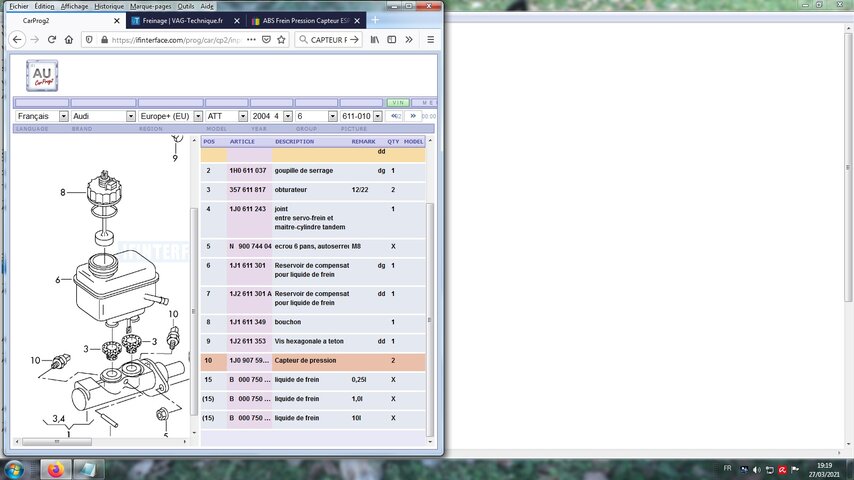
Task: Open the browser home page
Action: pyautogui.click(x=69, y=40)
